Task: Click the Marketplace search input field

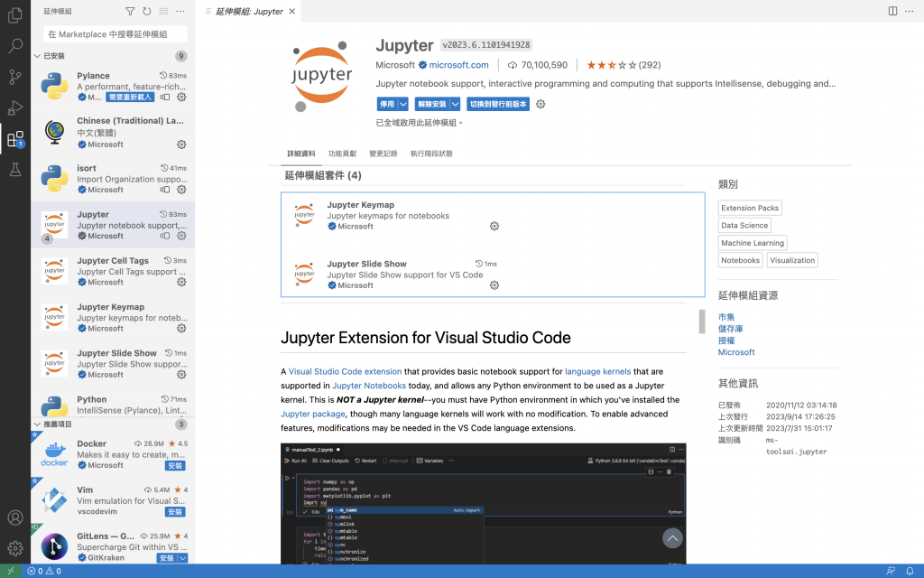Action: point(115,34)
